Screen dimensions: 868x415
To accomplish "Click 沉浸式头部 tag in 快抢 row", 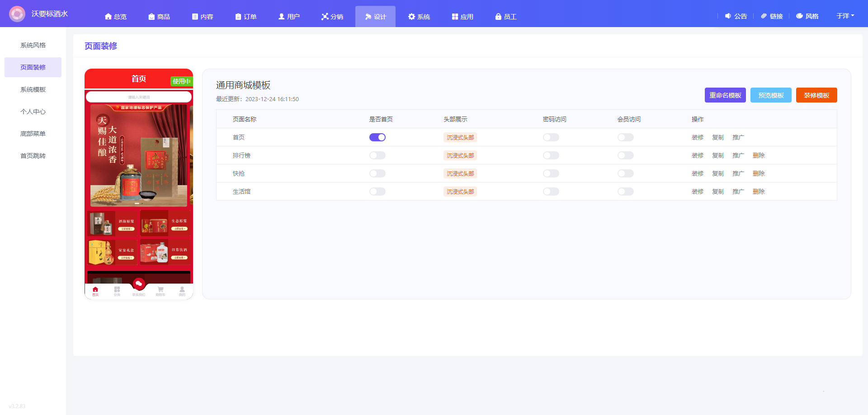I will 460,173.
